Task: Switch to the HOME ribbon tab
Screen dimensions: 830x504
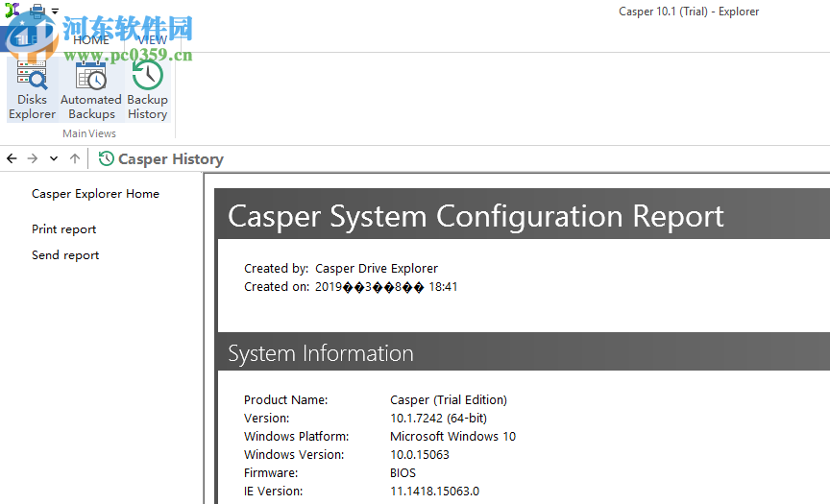Action: point(91,40)
